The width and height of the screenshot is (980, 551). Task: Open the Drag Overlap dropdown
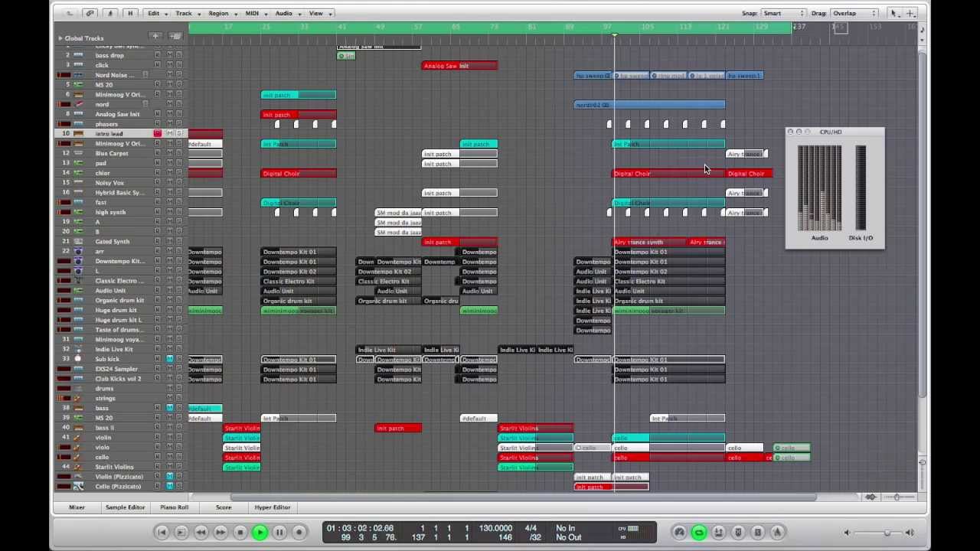[854, 13]
